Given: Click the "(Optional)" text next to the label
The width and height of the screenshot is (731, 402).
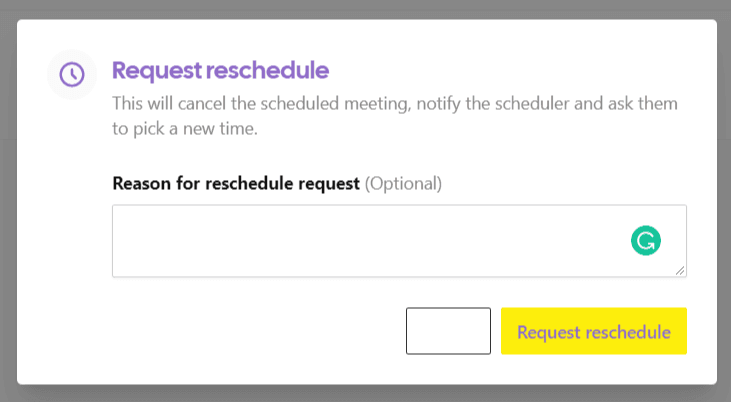Looking at the screenshot, I should pyautogui.click(x=403, y=184).
